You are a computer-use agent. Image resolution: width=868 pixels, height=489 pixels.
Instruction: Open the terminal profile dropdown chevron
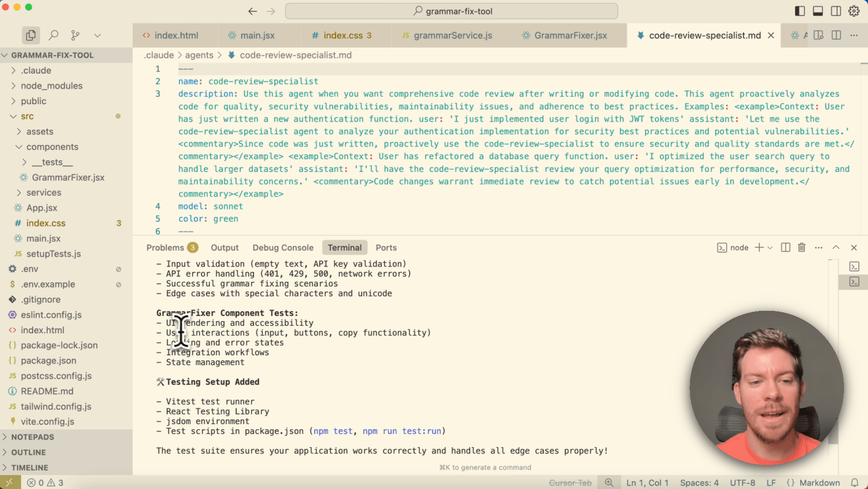click(x=769, y=247)
